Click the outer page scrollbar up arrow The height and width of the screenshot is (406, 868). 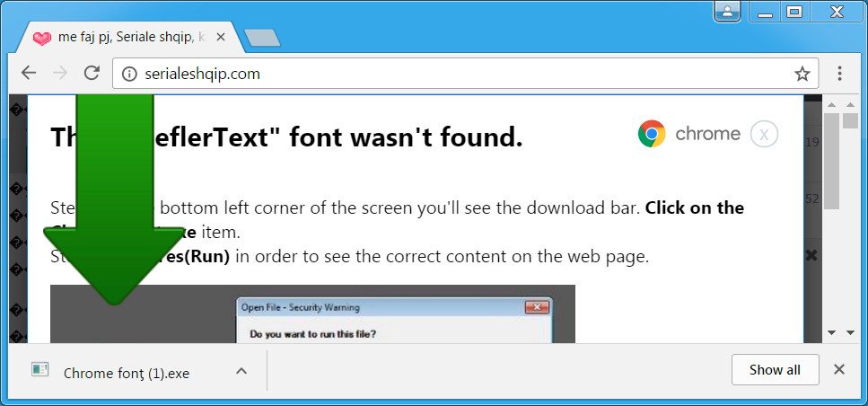[x=850, y=104]
